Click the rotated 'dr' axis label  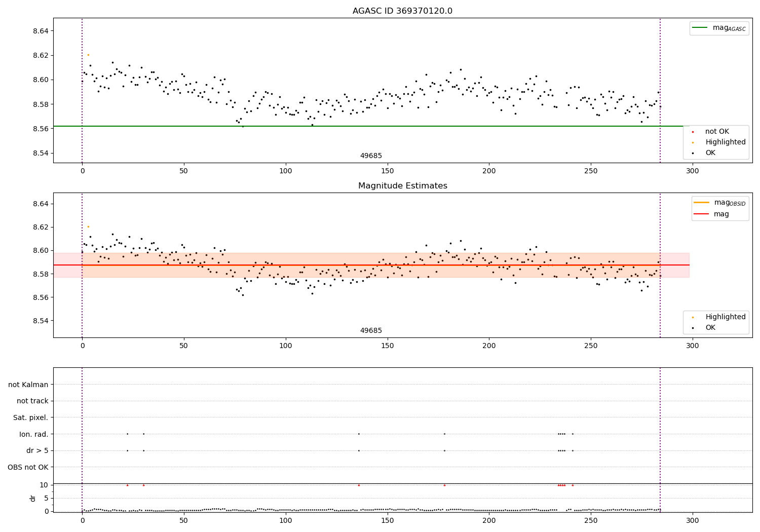(33, 498)
